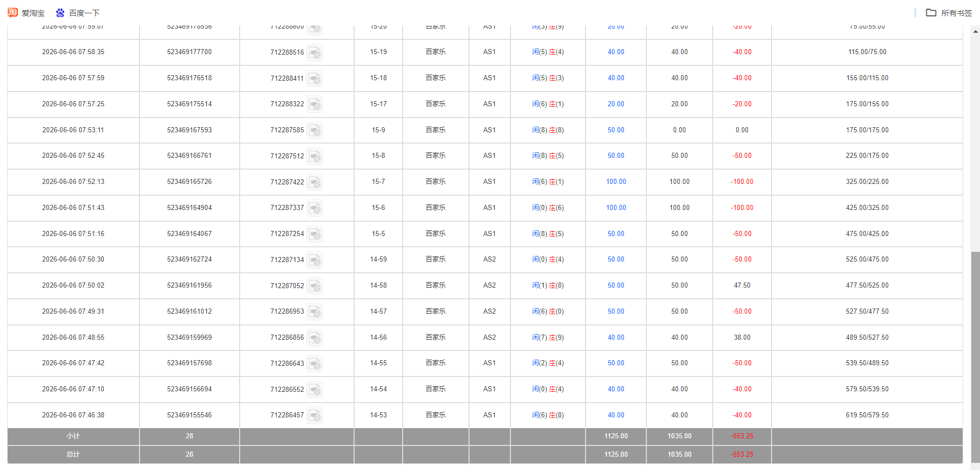Select order number 523469161956
Screen dimensions: 980x470
coord(189,286)
